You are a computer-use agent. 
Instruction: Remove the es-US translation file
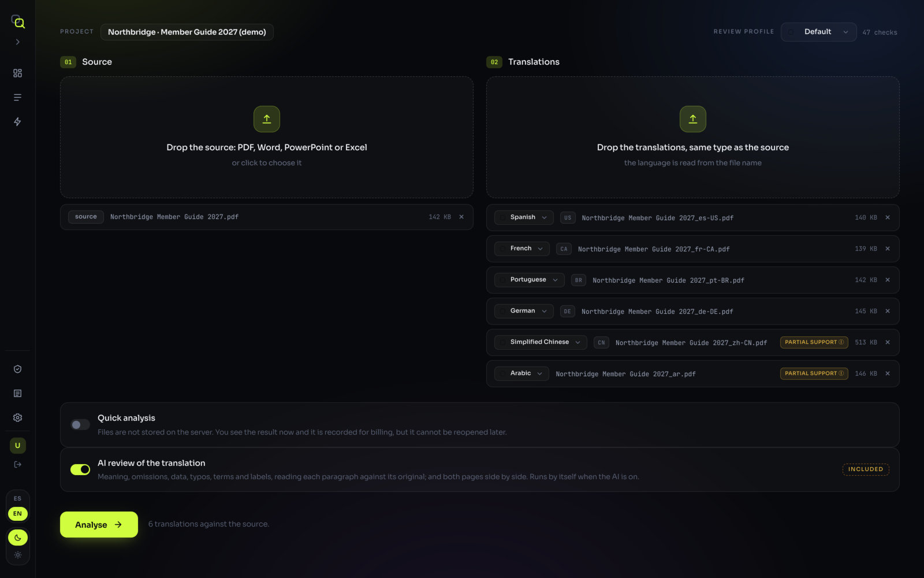888,218
